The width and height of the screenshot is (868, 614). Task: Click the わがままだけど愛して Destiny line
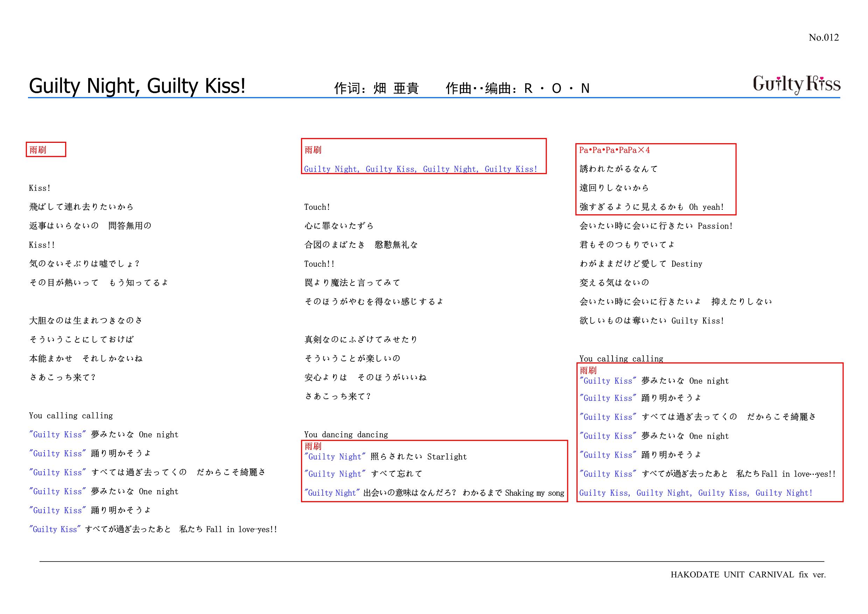641,264
